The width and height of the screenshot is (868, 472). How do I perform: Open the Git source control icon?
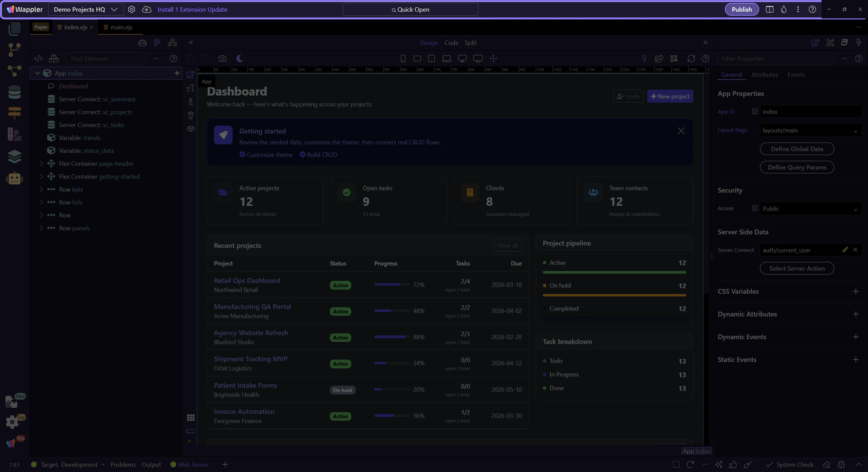tap(14, 50)
